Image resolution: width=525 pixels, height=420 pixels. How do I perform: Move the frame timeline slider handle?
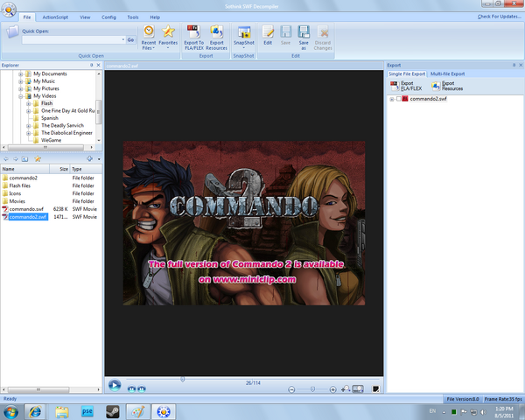(x=183, y=379)
